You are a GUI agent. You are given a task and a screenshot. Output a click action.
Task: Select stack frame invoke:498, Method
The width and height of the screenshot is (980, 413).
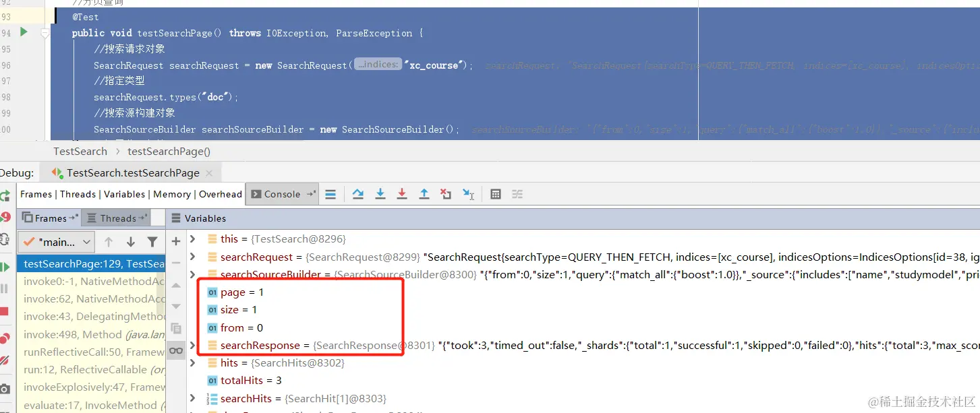tap(91, 334)
